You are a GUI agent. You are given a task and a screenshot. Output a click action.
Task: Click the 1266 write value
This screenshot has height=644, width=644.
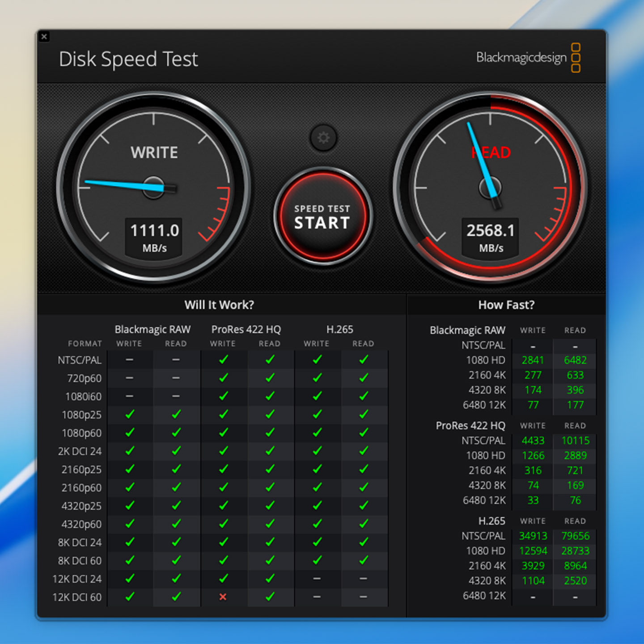point(533,456)
